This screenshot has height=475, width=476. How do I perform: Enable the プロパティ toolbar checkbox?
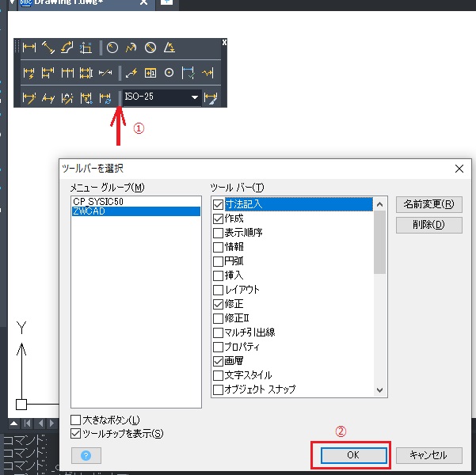218,347
